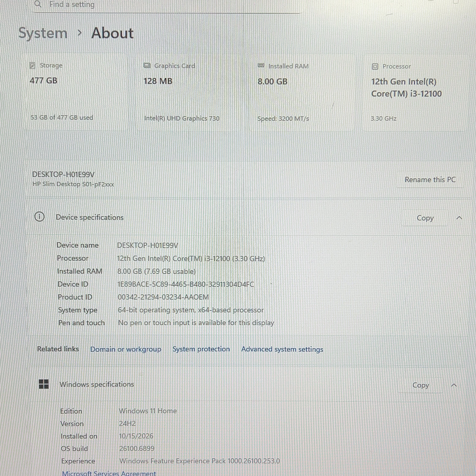Screen dimensions: 476x476
Task: Collapse the Windows specifications section
Action: tap(454, 385)
